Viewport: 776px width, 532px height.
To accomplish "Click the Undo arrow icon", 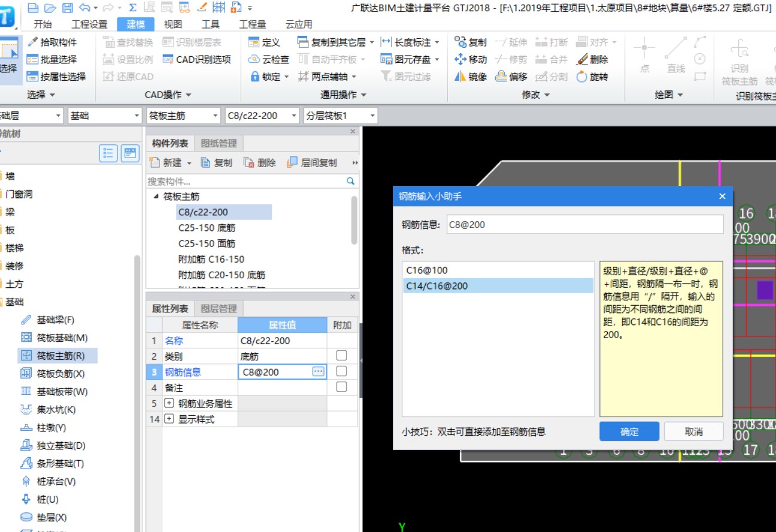I will 85,8.
